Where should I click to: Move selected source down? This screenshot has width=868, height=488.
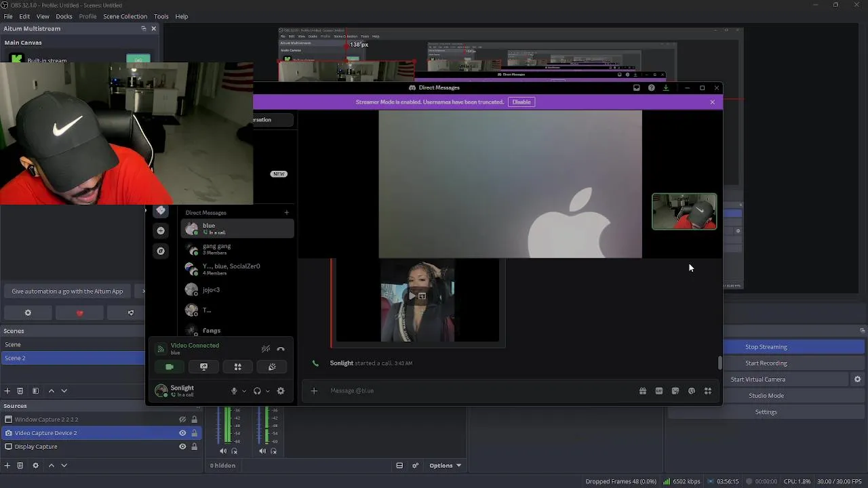(x=64, y=466)
